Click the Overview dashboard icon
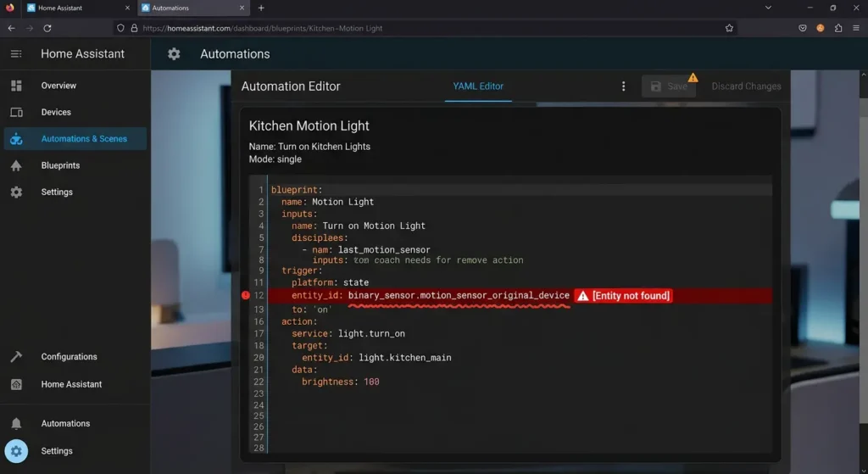Image resolution: width=868 pixels, height=474 pixels. (x=16, y=86)
